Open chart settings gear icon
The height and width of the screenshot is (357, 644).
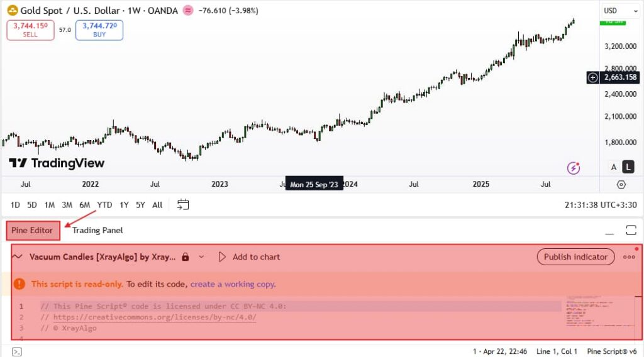pos(621,184)
